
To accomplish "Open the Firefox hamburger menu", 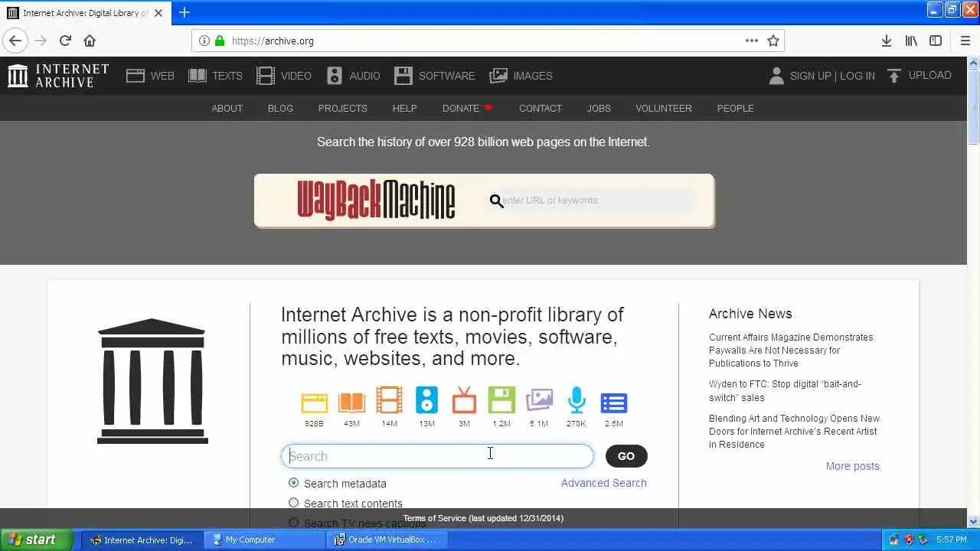I will (x=965, y=41).
